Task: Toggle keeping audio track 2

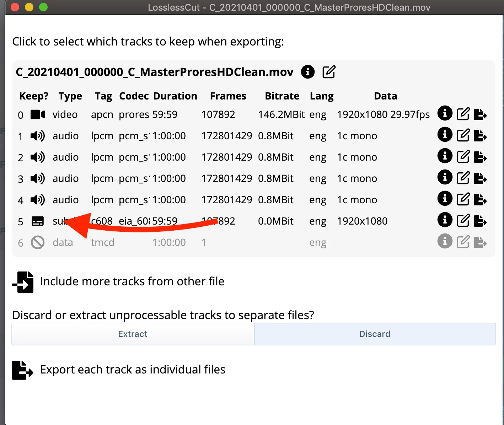Action: point(38,157)
